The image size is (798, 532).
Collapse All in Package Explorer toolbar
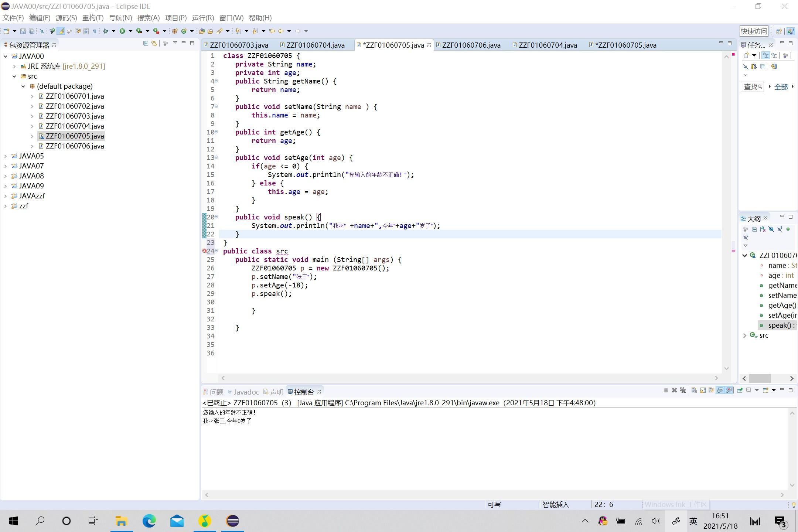(x=146, y=44)
